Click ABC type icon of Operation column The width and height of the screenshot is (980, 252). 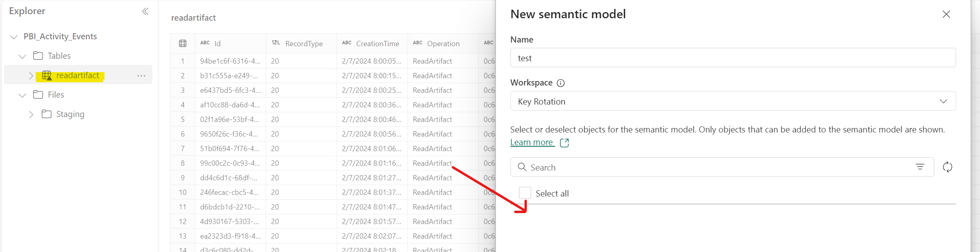(x=418, y=43)
